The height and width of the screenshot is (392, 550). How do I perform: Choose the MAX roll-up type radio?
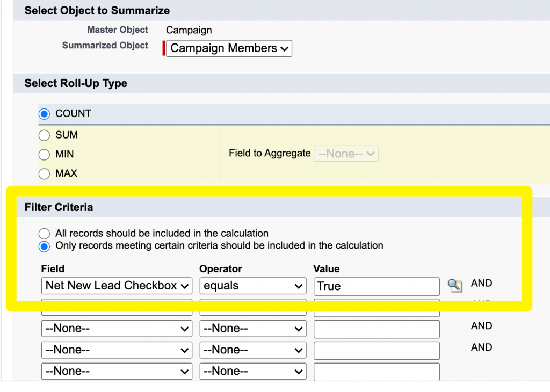44,173
